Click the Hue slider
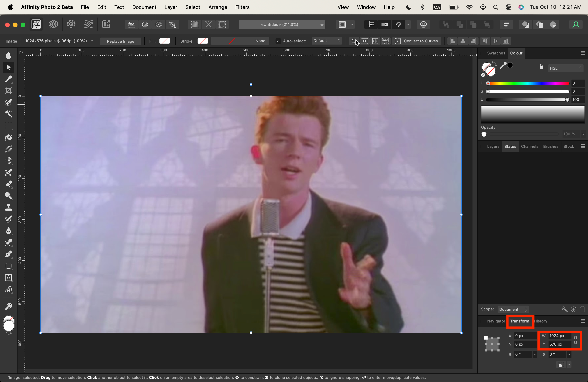588x382 pixels. [528, 83]
